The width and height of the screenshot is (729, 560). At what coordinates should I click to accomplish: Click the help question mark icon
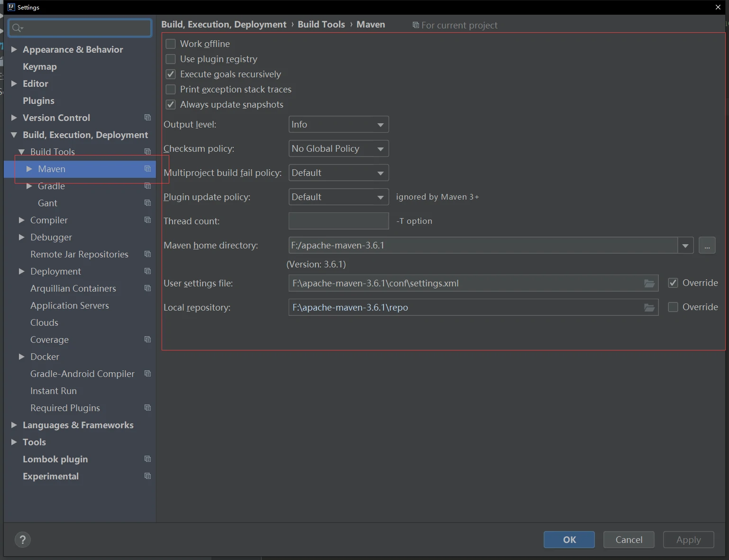(22, 540)
